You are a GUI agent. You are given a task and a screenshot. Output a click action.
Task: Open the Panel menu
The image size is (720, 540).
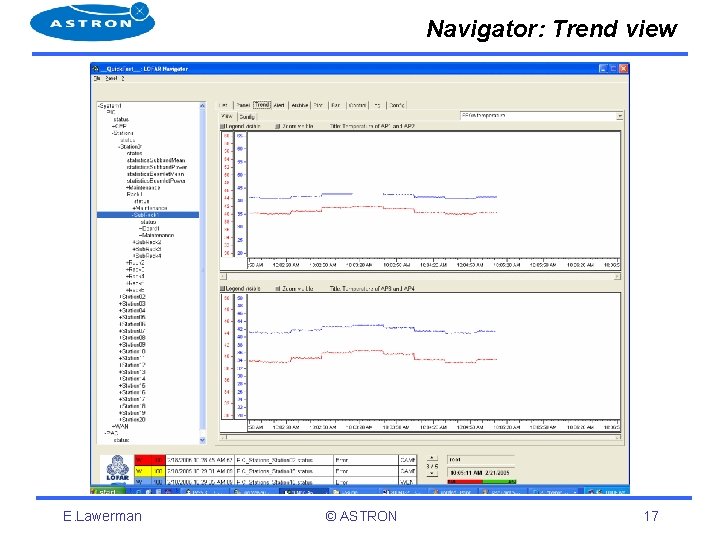(x=111, y=79)
